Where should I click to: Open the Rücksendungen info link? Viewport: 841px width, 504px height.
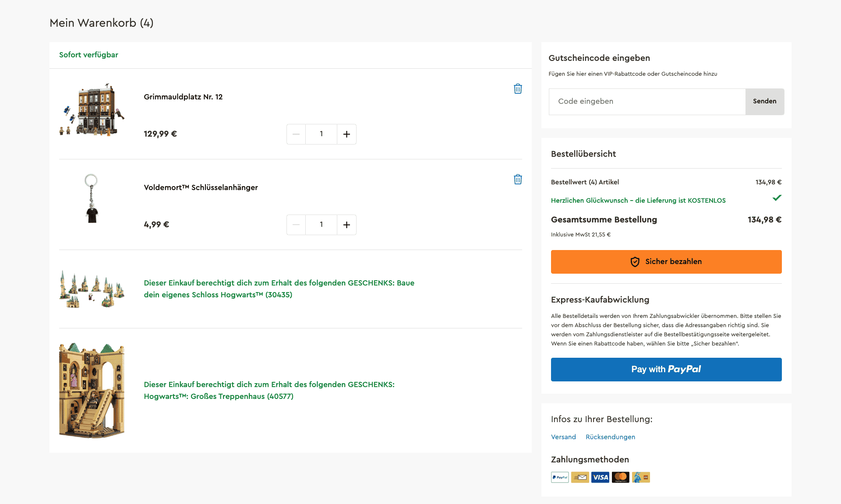pos(610,437)
